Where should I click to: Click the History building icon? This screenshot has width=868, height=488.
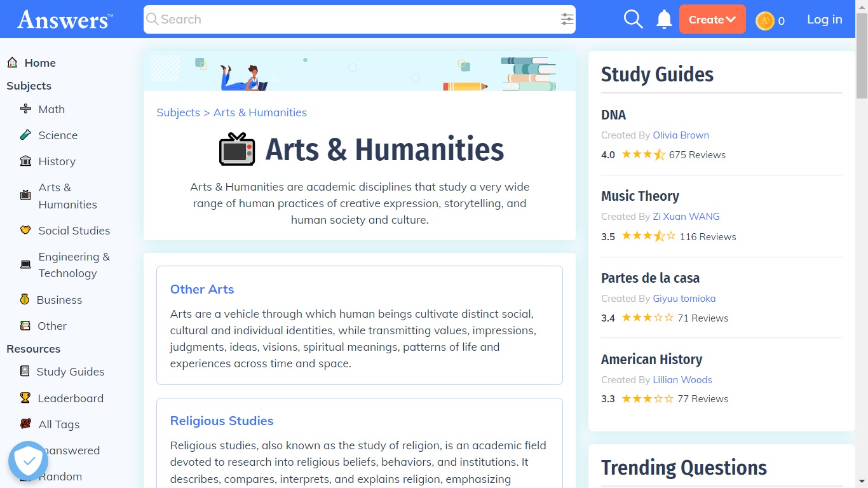click(25, 161)
